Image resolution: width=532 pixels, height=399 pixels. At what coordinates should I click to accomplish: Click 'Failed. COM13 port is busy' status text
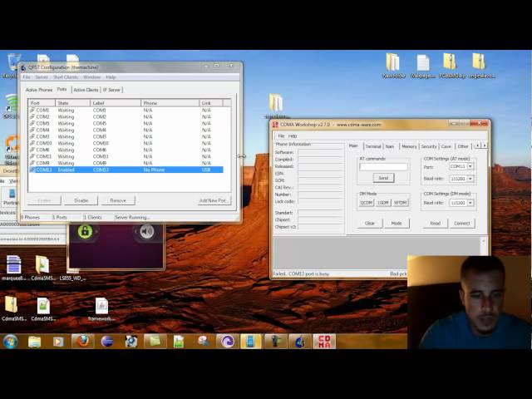[301, 273]
